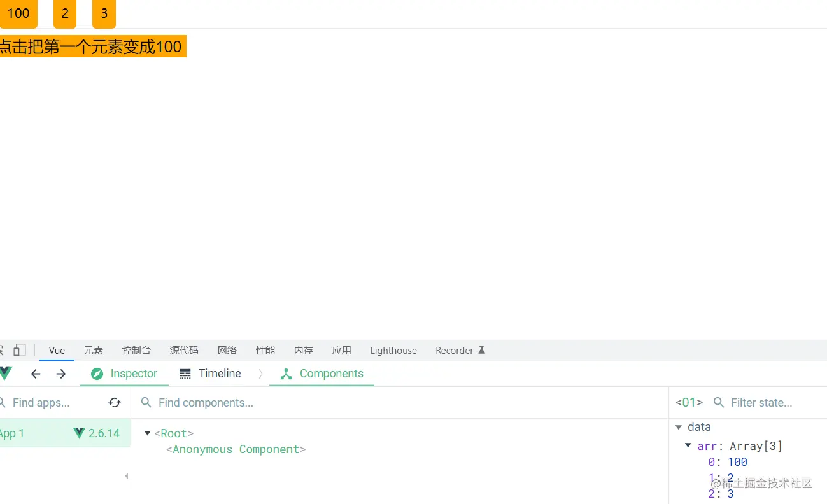
Task: Select the Inspector tab
Action: pos(124,374)
